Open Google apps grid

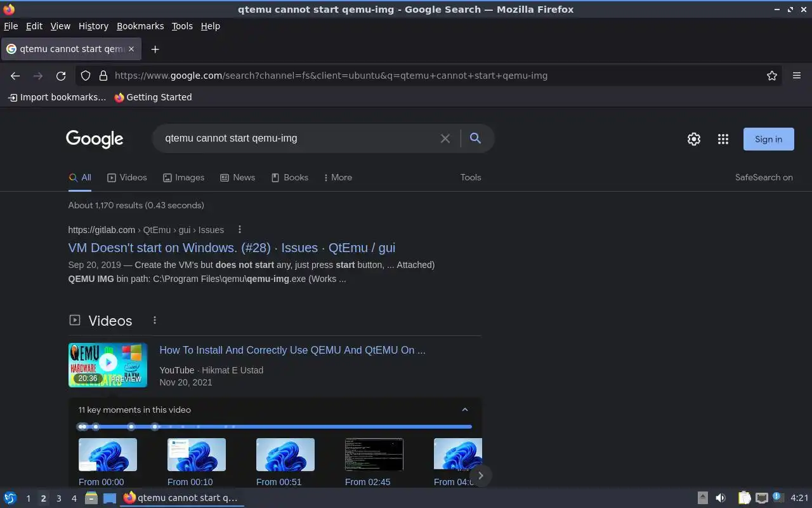pos(723,139)
